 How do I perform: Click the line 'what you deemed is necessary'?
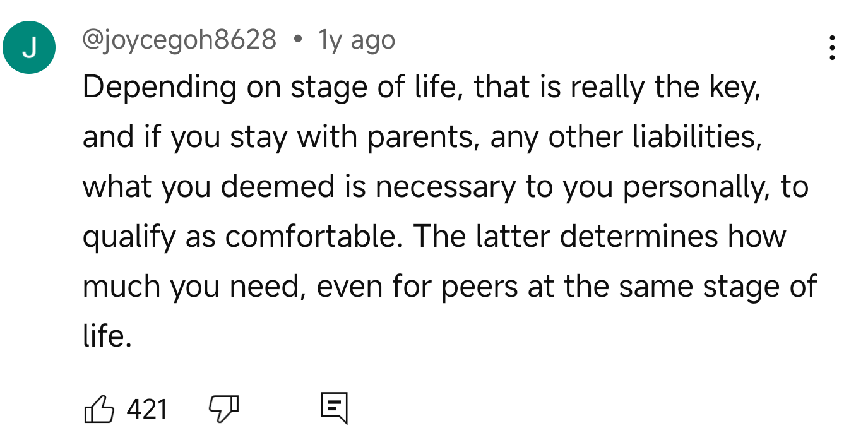[x=445, y=187]
